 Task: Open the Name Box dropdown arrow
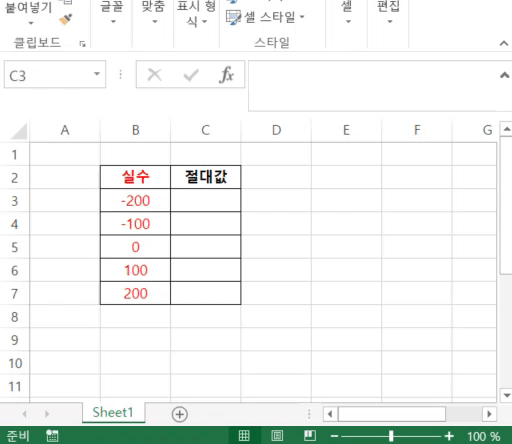[x=97, y=74]
